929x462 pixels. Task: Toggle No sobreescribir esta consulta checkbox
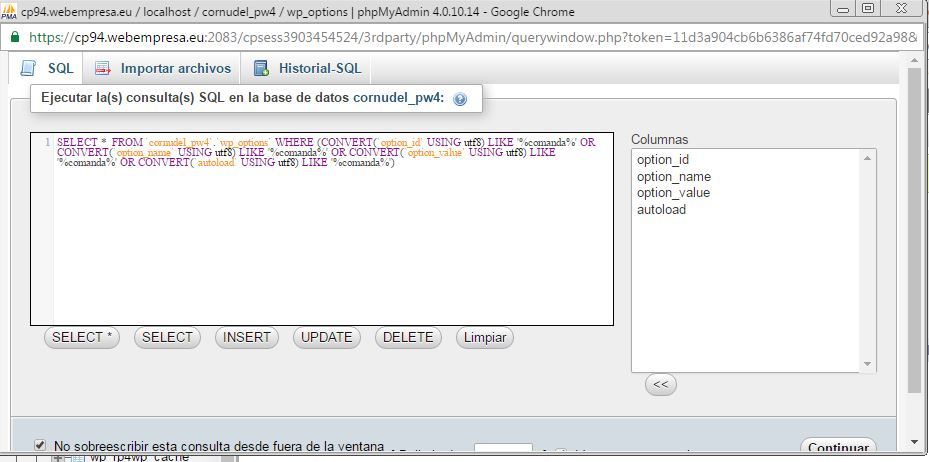tap(40, 444)
